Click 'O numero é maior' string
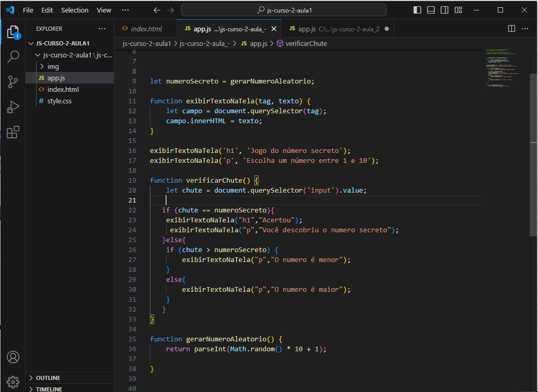 (307, 290)
